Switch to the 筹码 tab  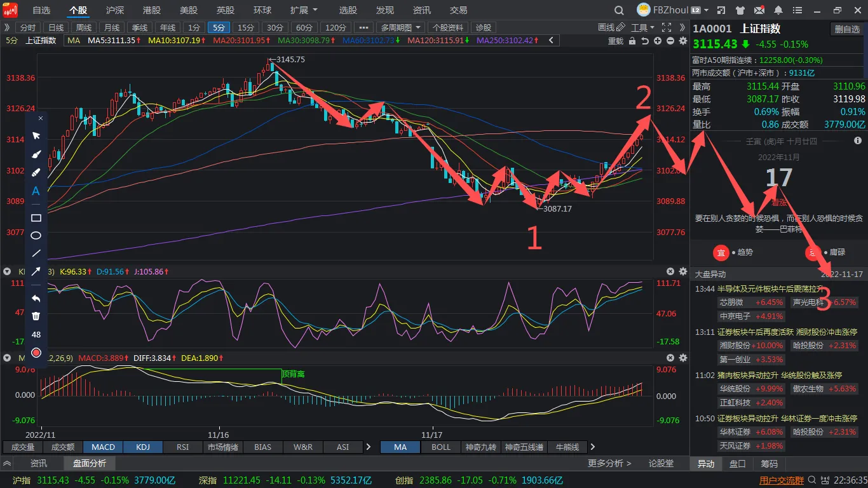(x=769, y=464)
